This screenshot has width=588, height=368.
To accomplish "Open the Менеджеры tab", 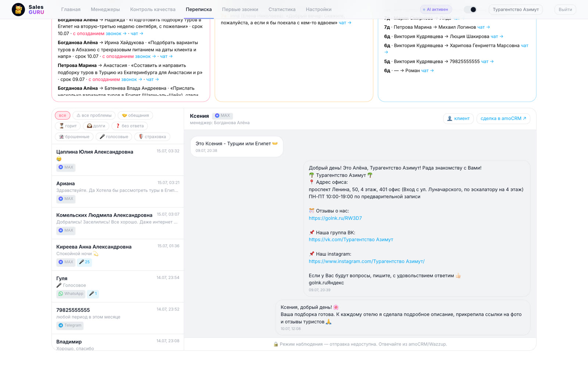I will click(105, 10).
